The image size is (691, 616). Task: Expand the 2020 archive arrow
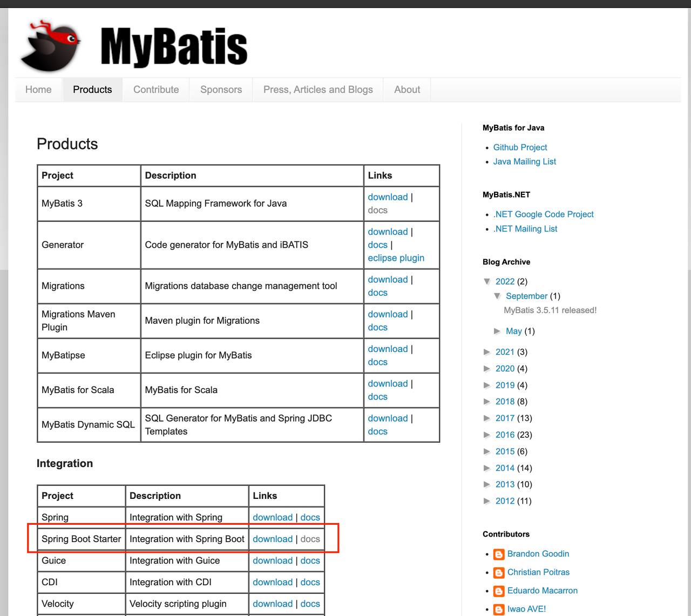(487, 369)
